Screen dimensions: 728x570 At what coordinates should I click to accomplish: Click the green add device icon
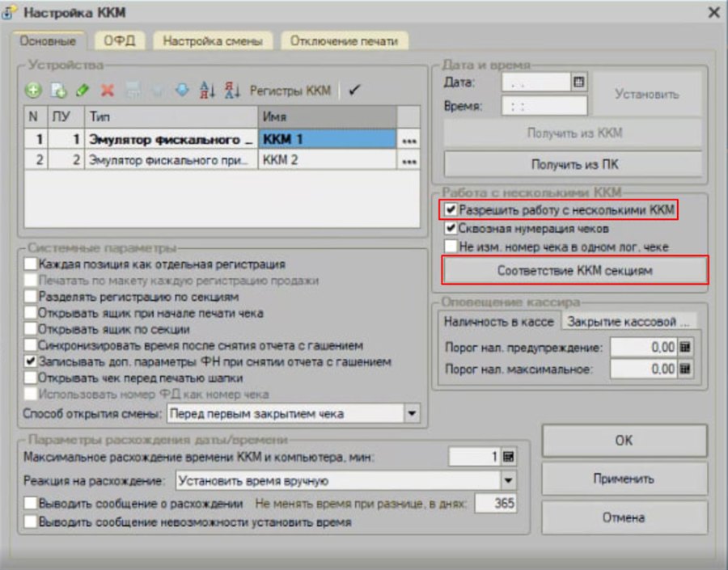pyautogui.click(x=33, y=90)
